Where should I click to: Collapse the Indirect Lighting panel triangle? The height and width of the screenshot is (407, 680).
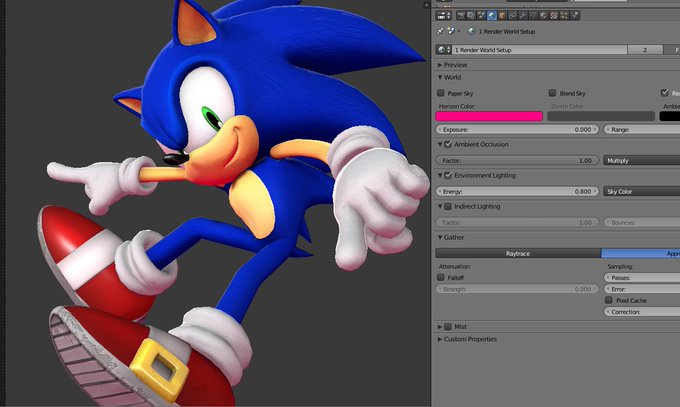click(440, 206)
